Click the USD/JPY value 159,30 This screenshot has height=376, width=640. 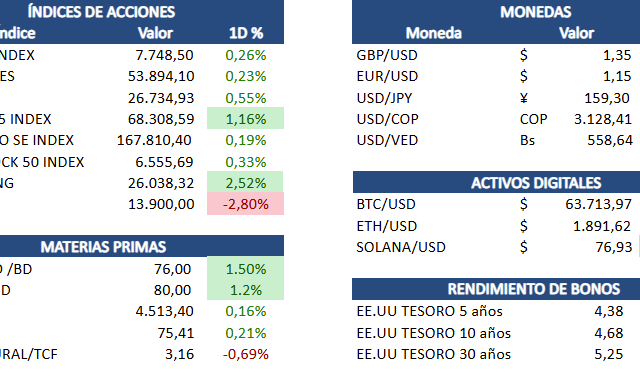tap(607, 98)
